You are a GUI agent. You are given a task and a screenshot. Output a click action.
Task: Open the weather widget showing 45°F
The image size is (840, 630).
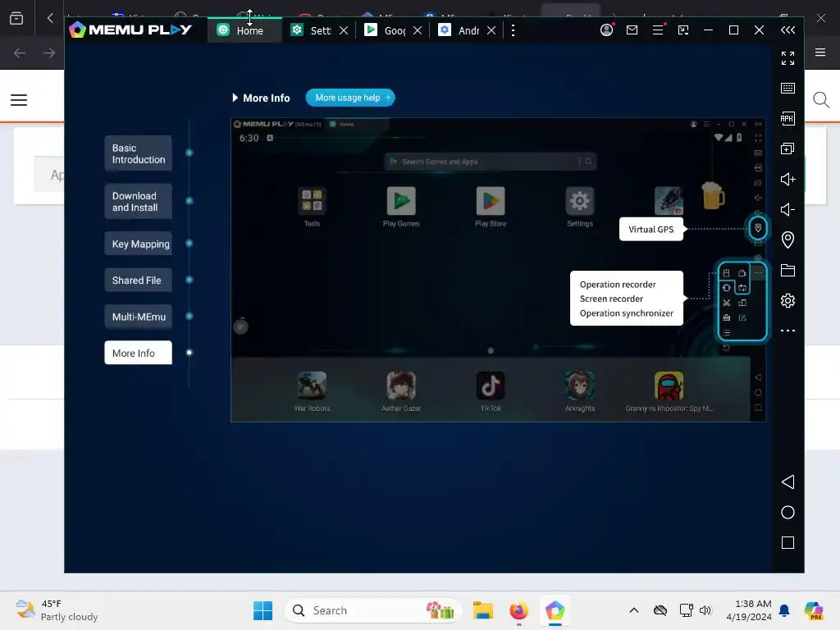57,610
